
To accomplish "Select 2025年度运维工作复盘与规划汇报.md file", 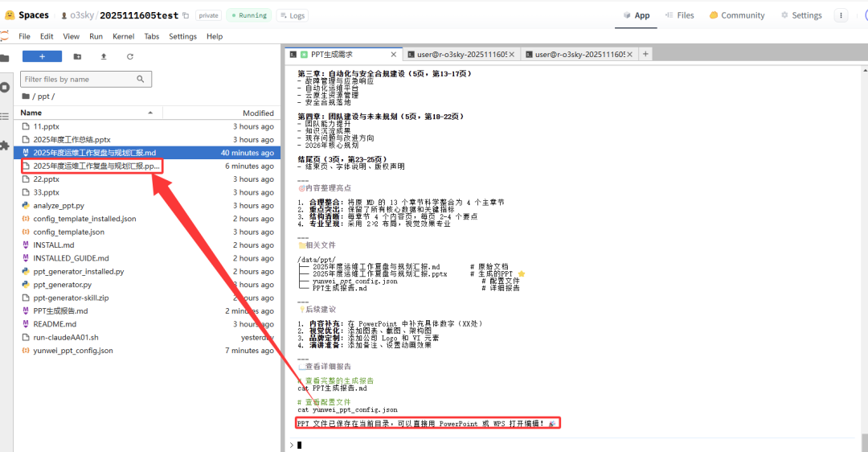I will pos(147,153).
